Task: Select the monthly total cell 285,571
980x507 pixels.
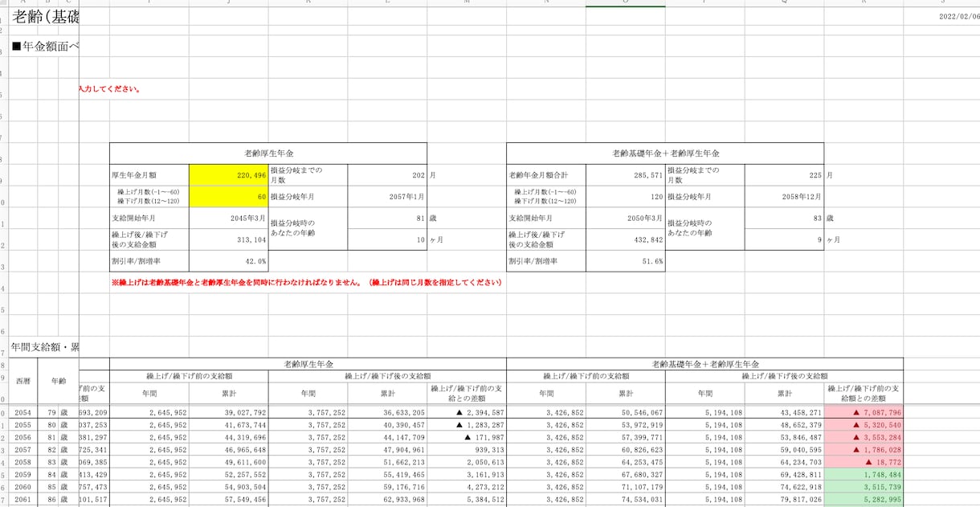Action: [626, 175]
